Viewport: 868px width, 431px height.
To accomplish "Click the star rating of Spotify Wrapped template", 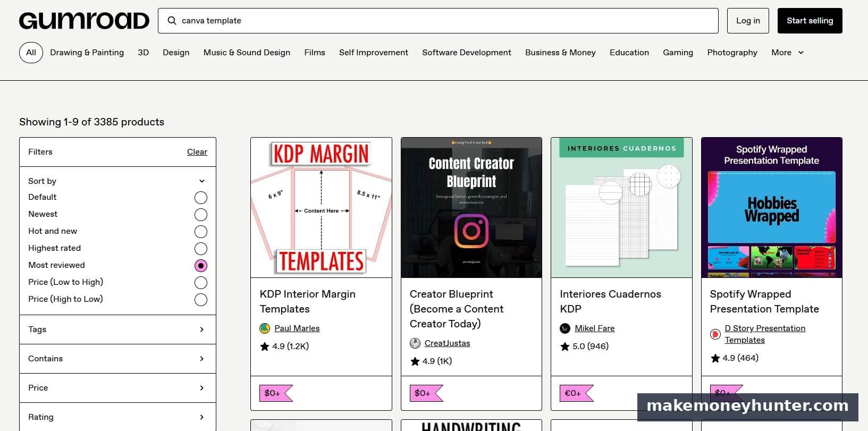I will tap(734, 358).
